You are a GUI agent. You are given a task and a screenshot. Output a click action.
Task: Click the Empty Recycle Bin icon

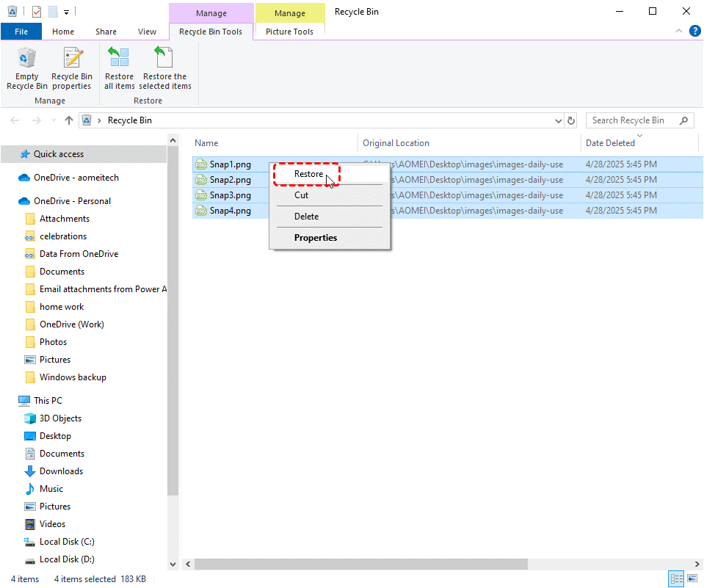[x=27, y=60]
